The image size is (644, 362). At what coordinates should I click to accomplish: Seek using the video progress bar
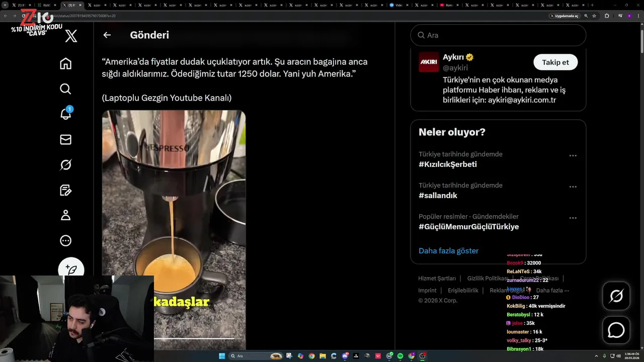pyautogui.click(x=194, y=338)
